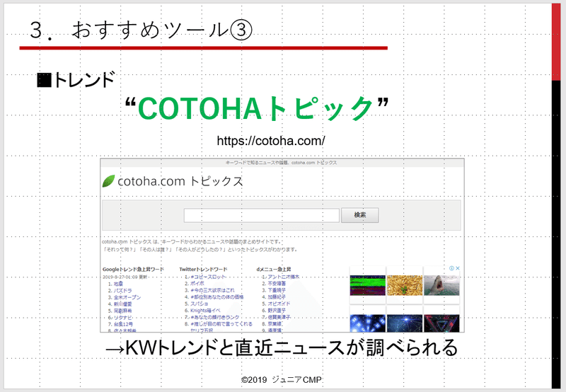Focus the keyword search input field

pos(261,215)
